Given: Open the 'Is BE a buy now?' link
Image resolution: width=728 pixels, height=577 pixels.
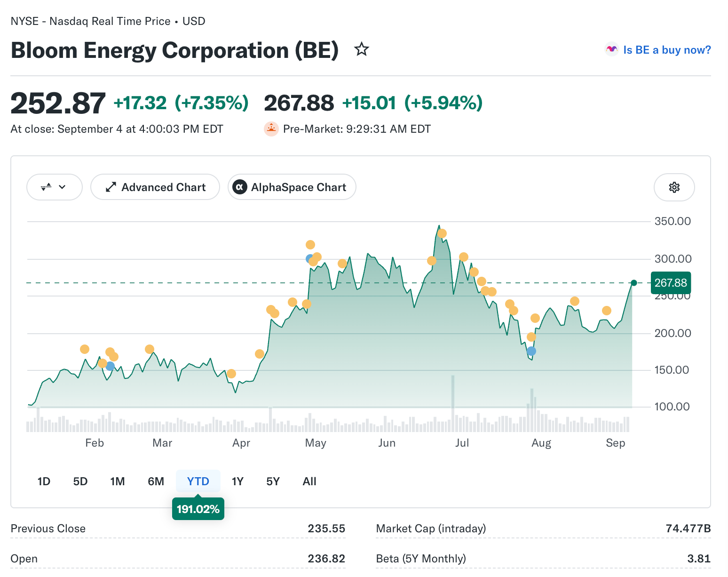Looking at the screenshot, I should point(667,50).
